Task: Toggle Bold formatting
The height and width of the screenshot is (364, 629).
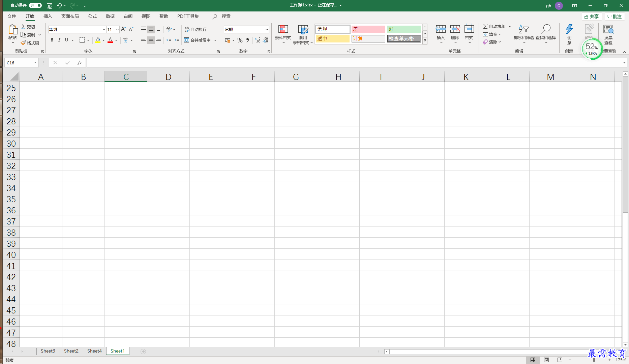Action: tap(52, 40)
